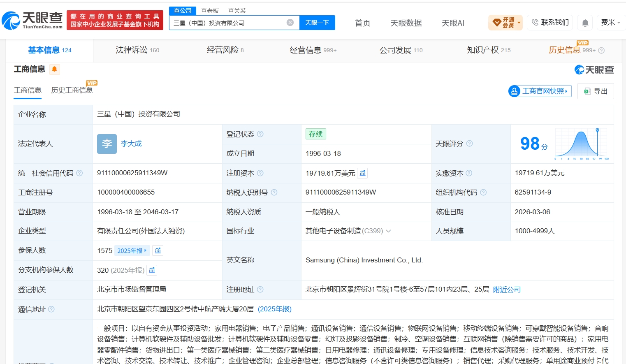Click help icon next to 历史信息 tab
This screenshot has width=626, height=364.
(601, 51)
